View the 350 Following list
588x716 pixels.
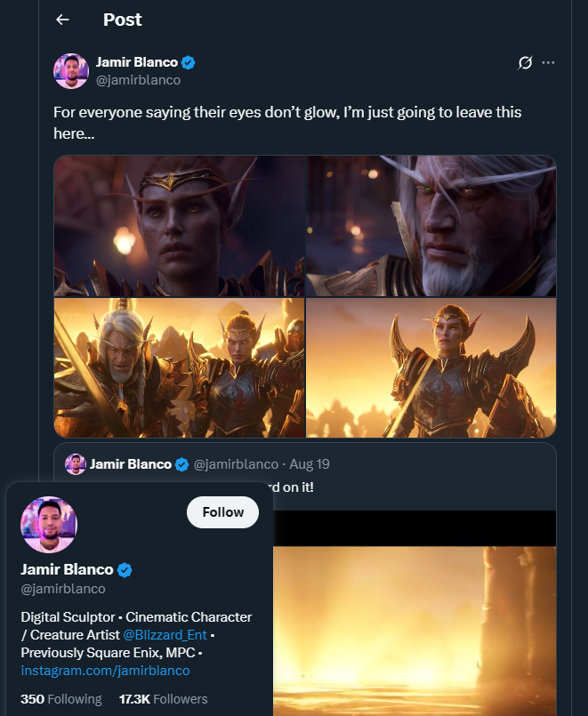tap(60, 699)
